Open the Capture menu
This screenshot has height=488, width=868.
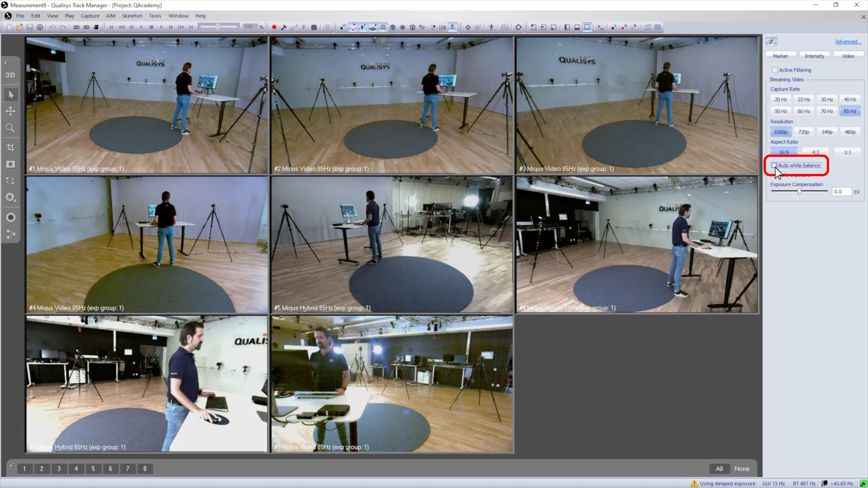[x=90, y=15]
